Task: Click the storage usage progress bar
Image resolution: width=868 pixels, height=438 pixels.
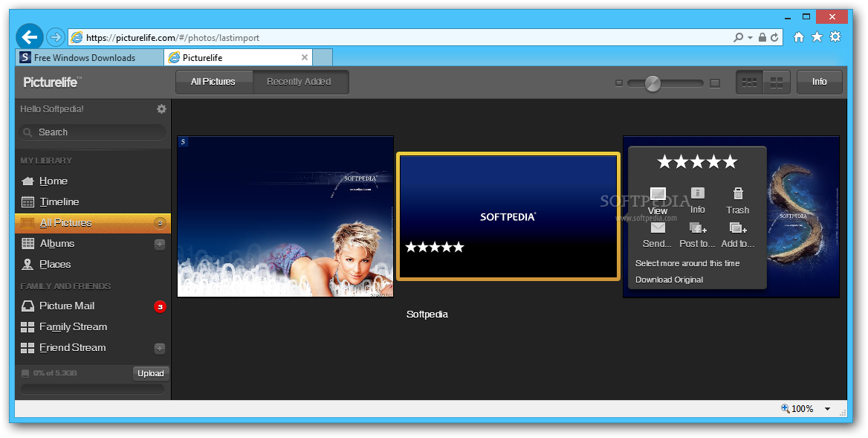Action: click(x=92, y=389)
